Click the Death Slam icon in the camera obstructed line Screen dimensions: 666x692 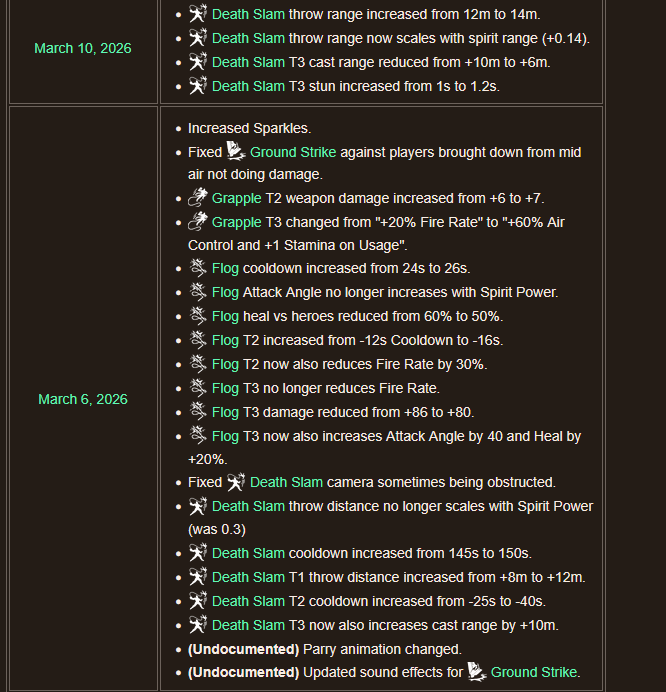click(236, 481)
